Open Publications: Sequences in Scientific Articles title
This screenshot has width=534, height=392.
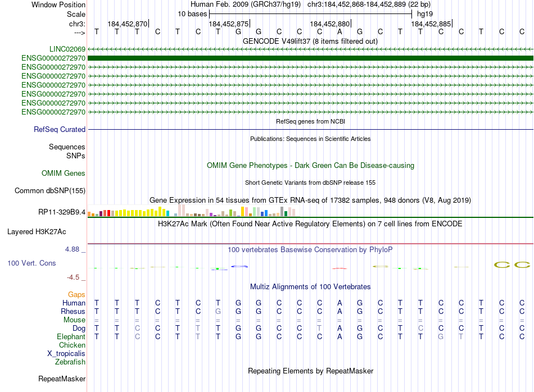click(310, 139)
